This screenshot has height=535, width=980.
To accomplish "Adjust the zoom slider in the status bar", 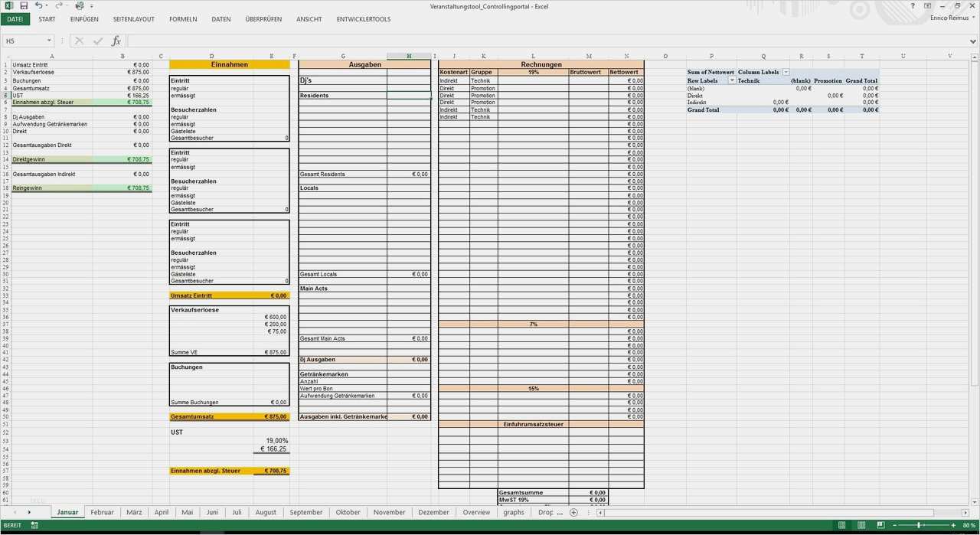I will tap(919, 526).
